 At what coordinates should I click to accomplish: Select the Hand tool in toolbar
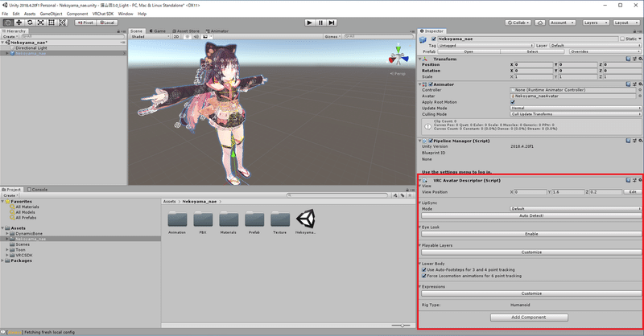[8, 23]
